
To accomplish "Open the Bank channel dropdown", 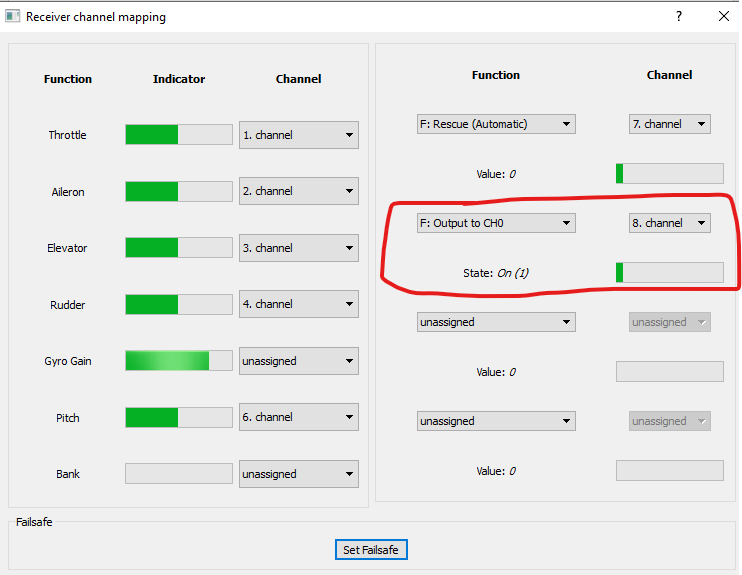I will point(298,474).
